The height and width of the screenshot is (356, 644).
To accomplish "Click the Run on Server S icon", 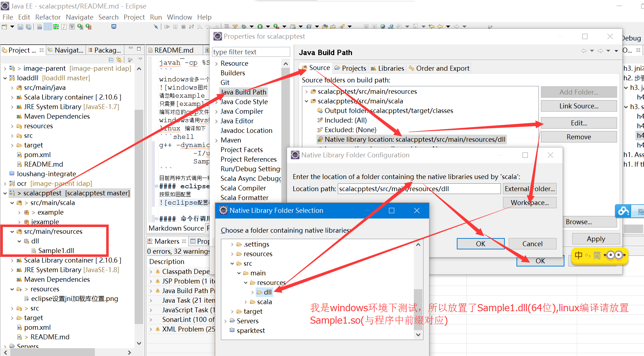I will point(80,27).
